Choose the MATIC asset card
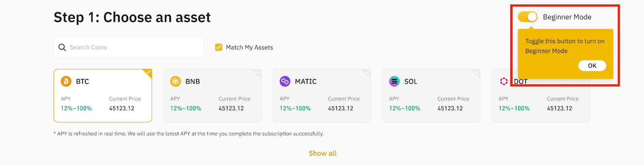Image resolution: width=644 pixels, height=165 pixels. (322, 95)
